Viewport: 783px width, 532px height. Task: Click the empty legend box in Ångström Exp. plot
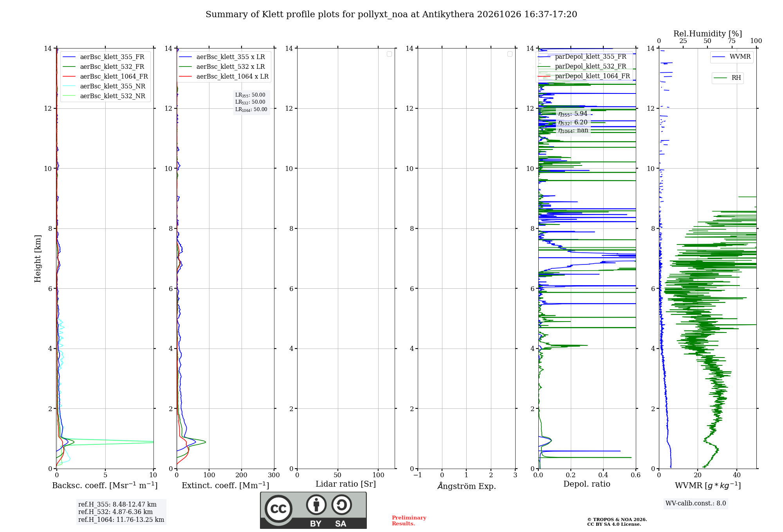point(510,54)
